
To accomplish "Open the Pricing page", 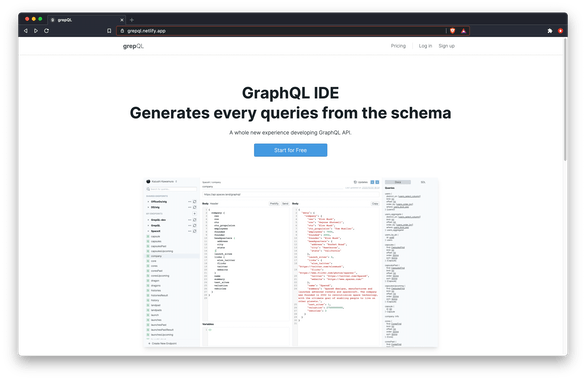I will tap(398, 46).
